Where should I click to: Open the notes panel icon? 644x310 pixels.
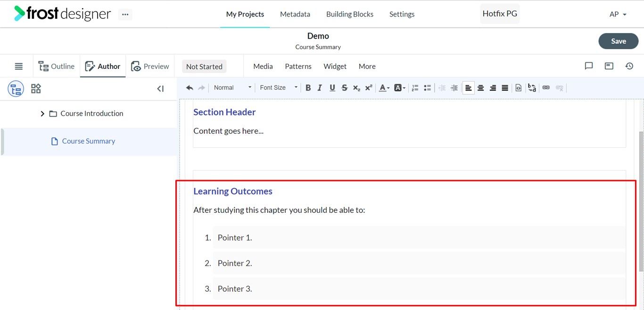(x=609, y=66)
